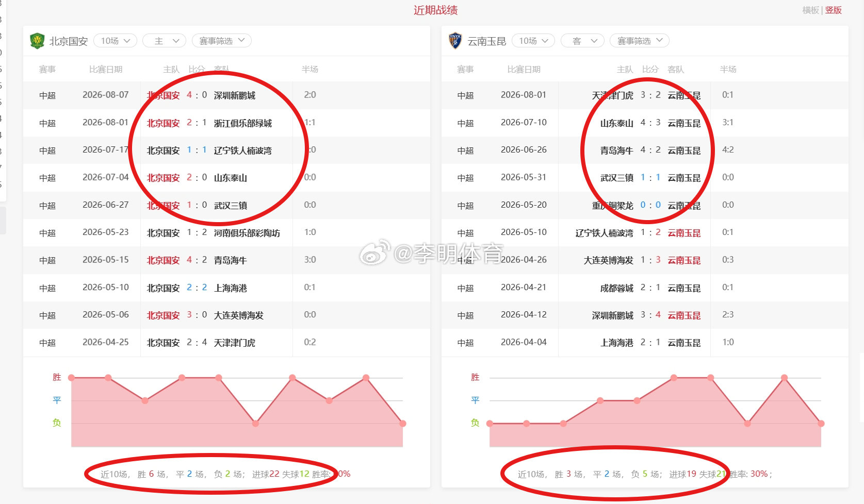The width and height of the screenshot is (864, 504).
Task: Click 半场 column header in 北京国安 table
Action: click(x=310, y=70)
